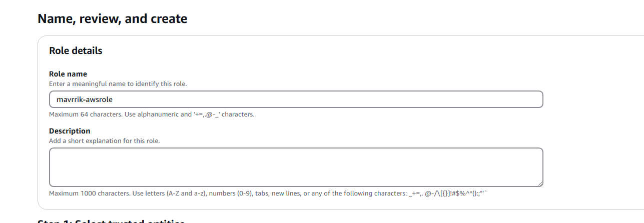Click the "mavrrik-awsrole" text in the field
This screenshot has width=644, height=223.
coord(85,99)
